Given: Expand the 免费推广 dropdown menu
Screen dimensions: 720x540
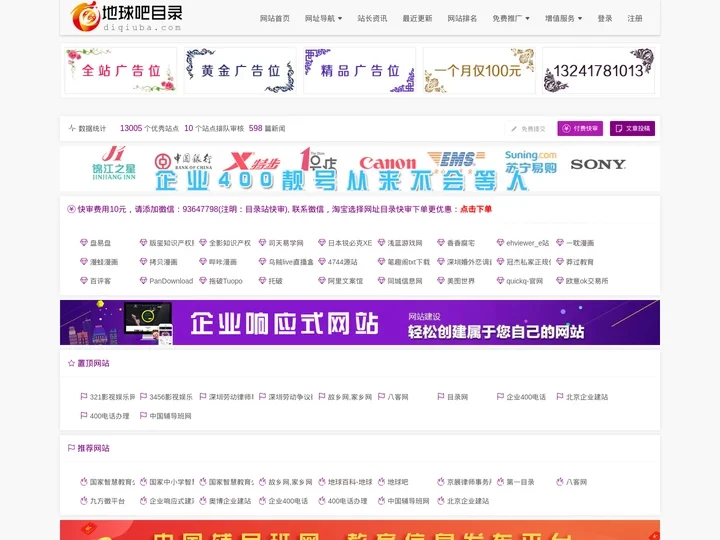Looking at the screenshot, I should tap(511, 18).
